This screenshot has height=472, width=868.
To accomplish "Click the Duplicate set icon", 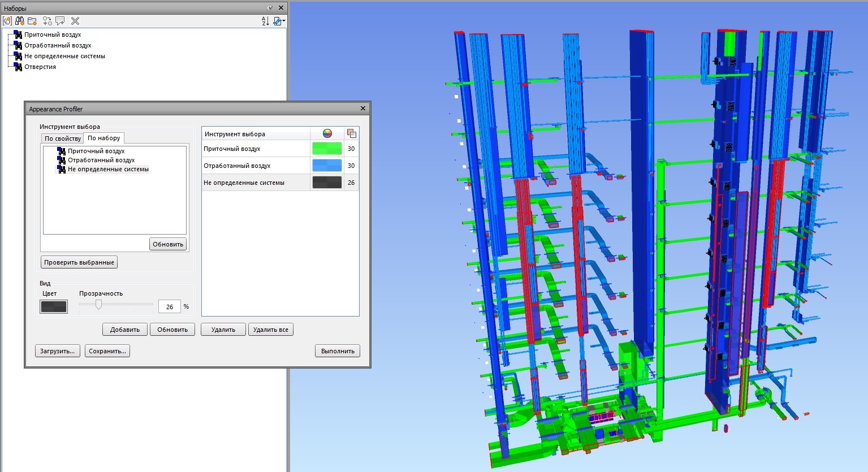I will [x=47, y=21].
